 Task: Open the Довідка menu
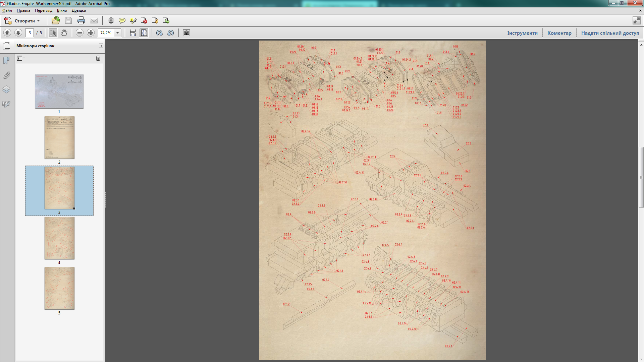click(x=79, y=10)
